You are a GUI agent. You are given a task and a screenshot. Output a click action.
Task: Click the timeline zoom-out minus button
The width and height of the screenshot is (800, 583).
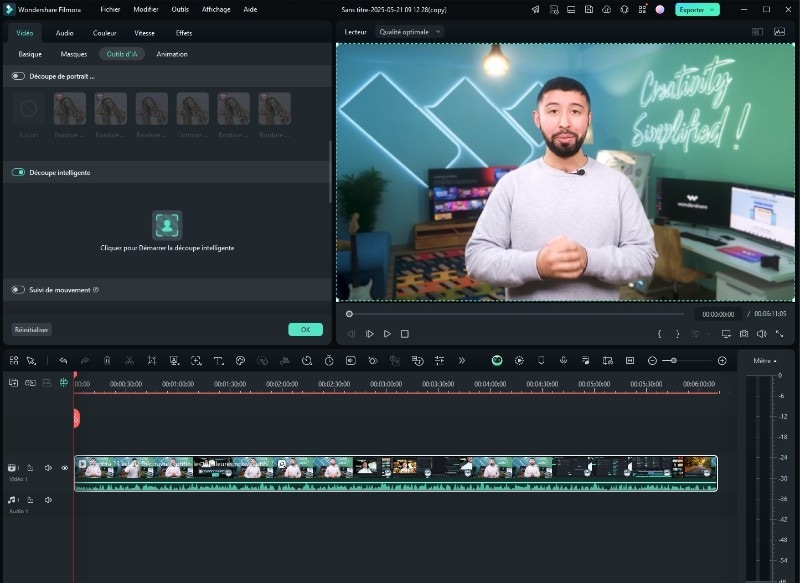point(652,361)
